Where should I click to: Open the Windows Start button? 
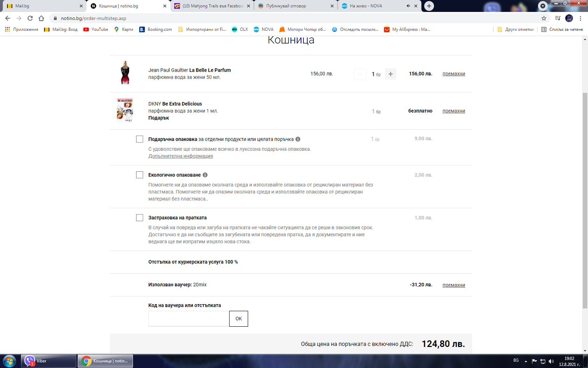9,361
